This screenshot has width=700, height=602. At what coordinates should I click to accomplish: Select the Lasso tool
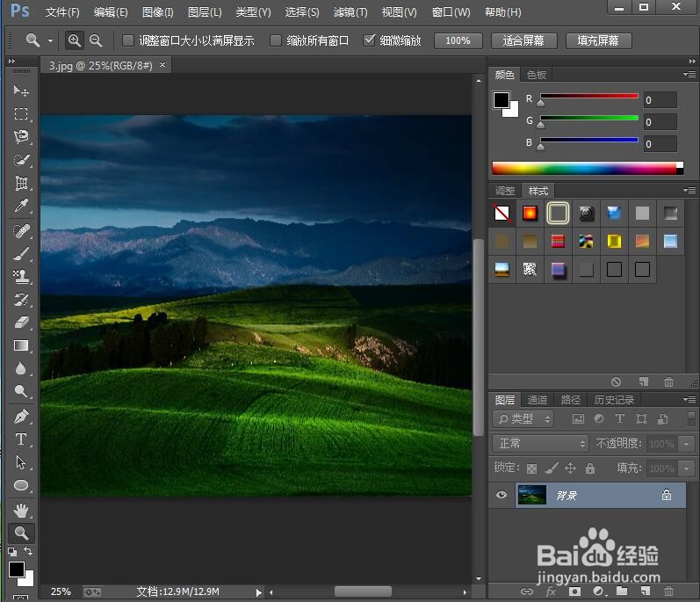[x=20, y=136]
